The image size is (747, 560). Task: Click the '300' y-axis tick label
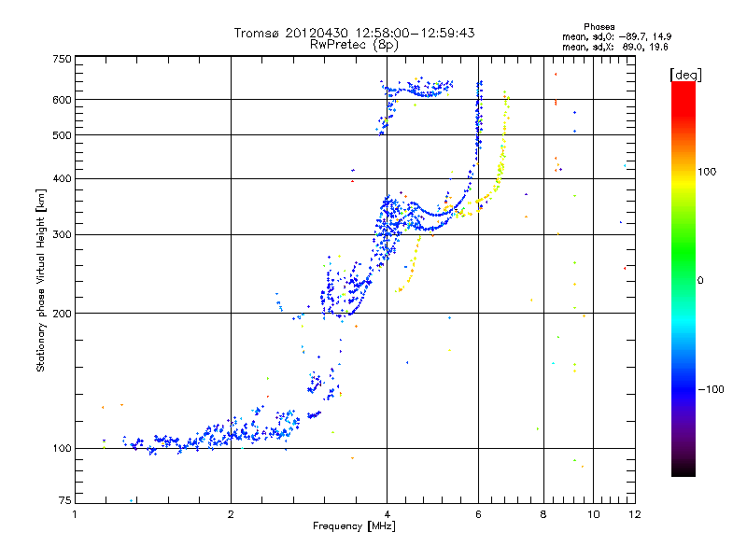pos(62,235)
